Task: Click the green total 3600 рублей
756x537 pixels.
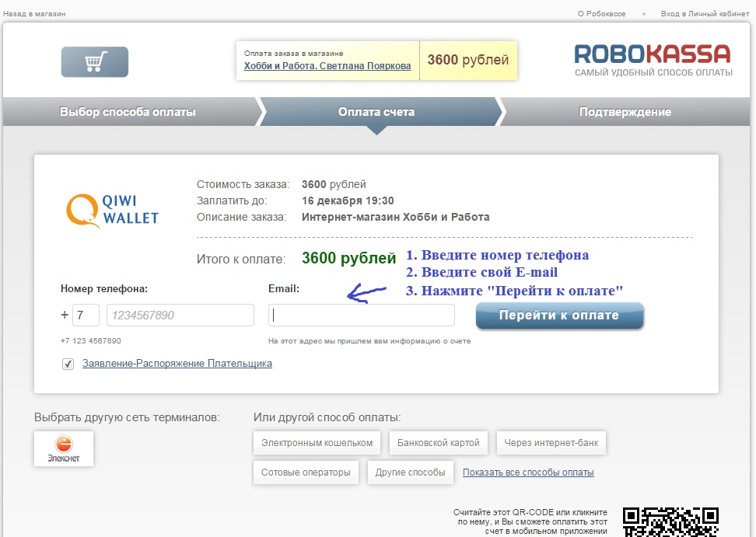Action: pos(348,258)
